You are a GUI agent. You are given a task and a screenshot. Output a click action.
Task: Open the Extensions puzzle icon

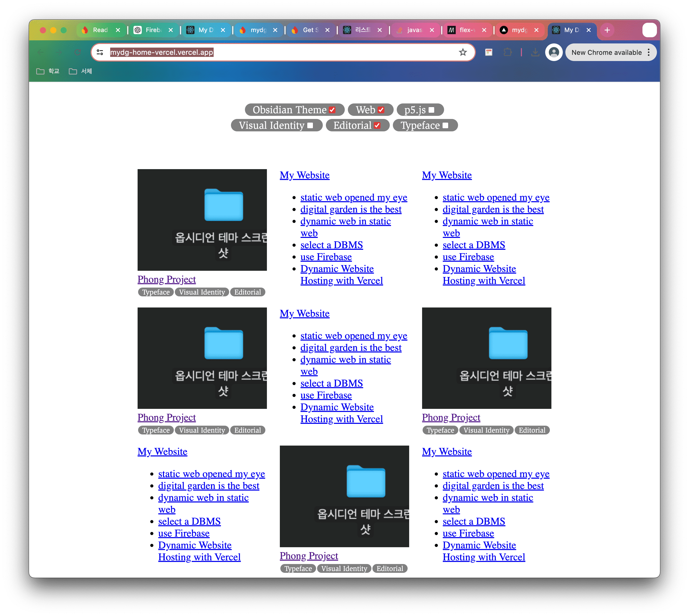(507, 52)
